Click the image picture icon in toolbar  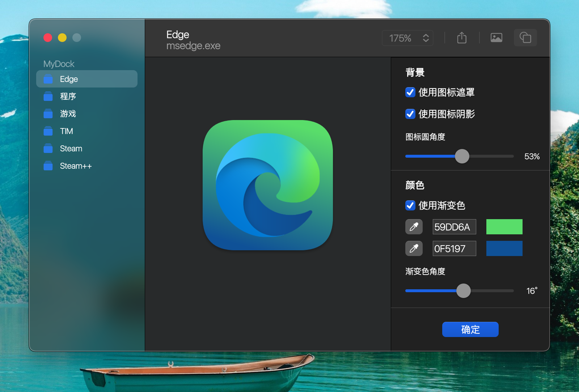click(496, 38)
